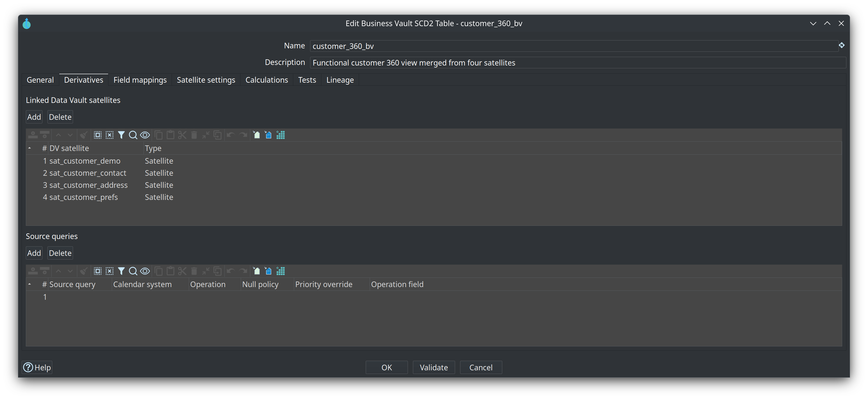Teal grid icon in Linked satellites toolbar

click(x=280, y=135)
